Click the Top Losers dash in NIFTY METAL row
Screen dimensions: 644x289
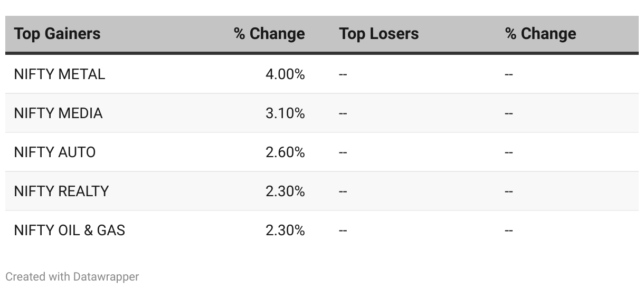click(343, 74)
